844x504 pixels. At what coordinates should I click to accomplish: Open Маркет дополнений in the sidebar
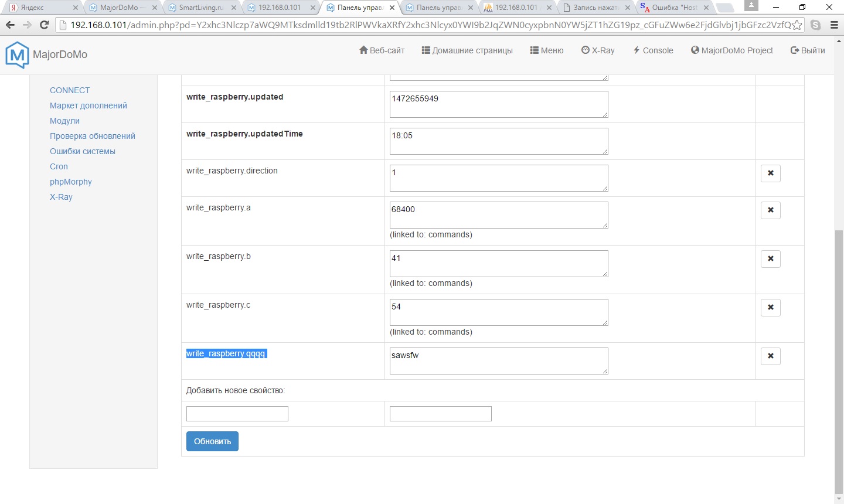pyautogui.click(x=89, y=105)
